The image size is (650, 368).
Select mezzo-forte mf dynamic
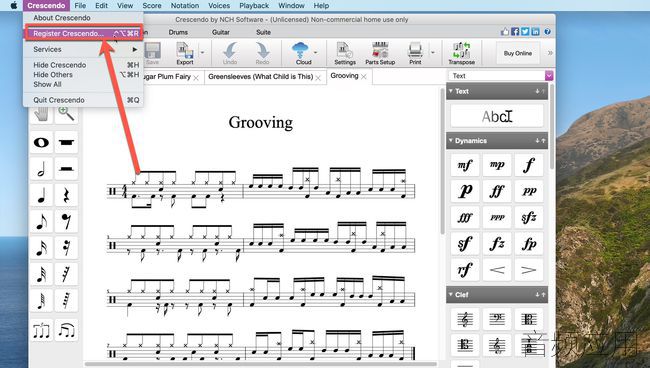(x=465, y=165)
